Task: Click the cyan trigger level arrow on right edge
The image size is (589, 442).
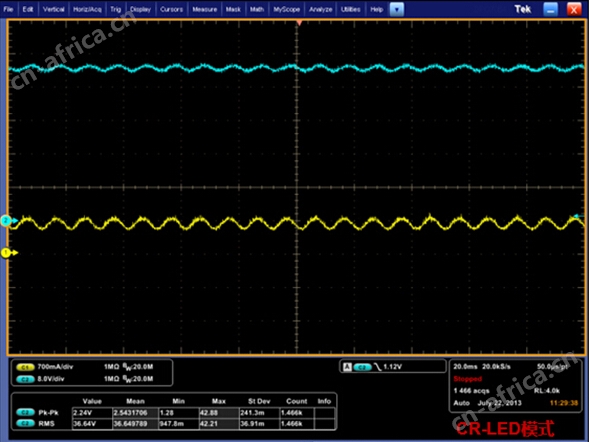Action: coord(578,216)
